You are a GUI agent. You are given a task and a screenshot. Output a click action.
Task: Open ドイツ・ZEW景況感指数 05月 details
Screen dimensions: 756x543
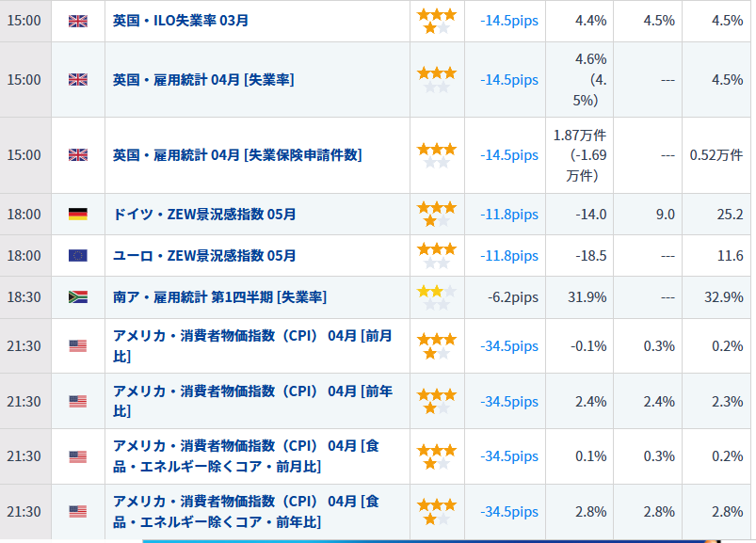tap(204, 215)
